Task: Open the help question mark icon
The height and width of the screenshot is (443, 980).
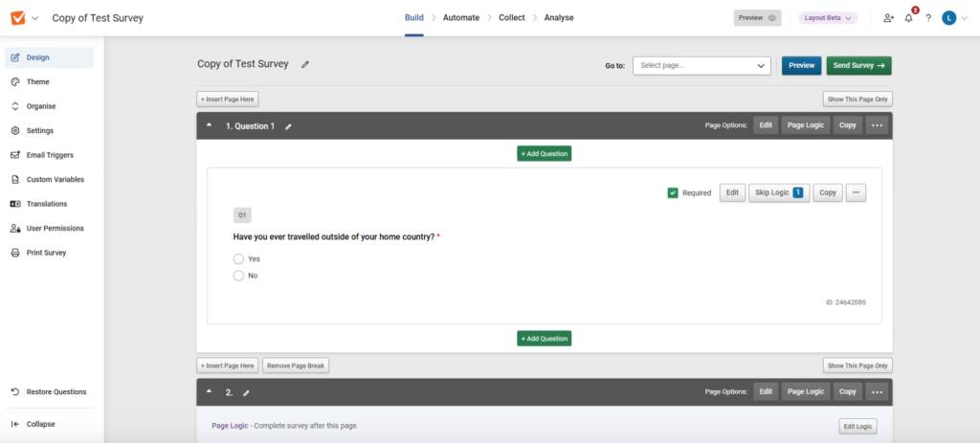Action: tap(928, 18)
